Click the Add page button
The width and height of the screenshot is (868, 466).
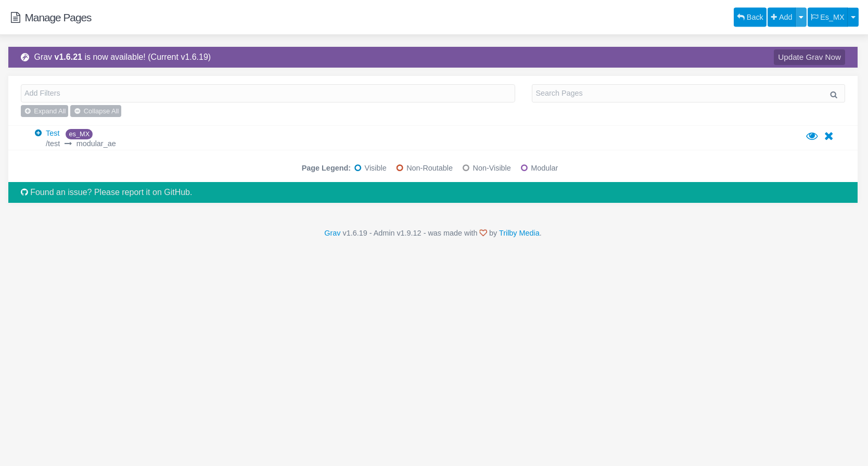(x=782, y=17)
